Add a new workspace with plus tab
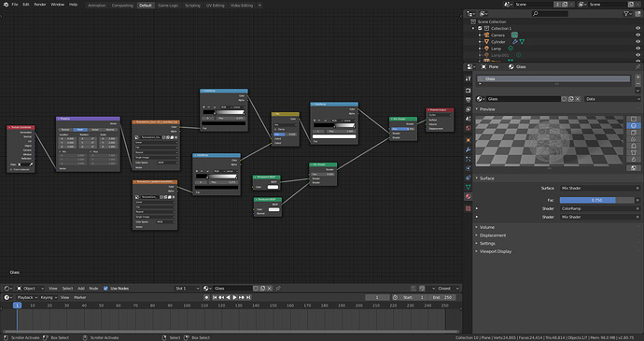644x341 pixels. click(x=259, y=6)
